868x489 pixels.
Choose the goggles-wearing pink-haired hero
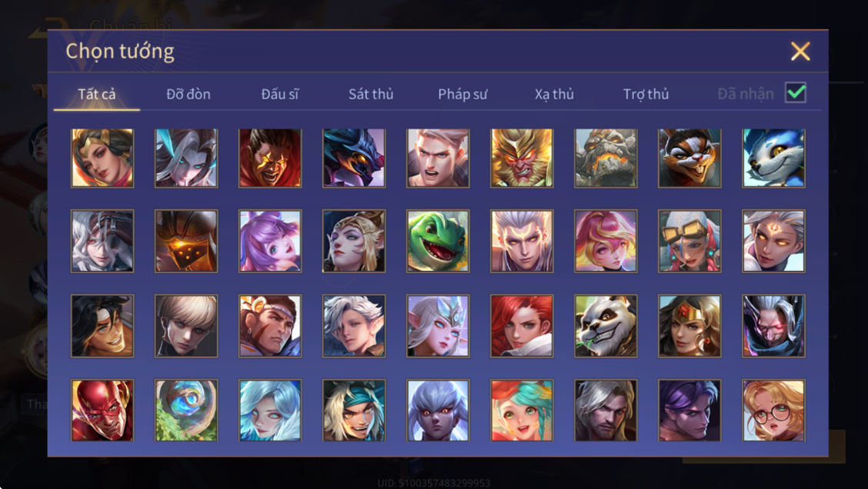(689, 241)
